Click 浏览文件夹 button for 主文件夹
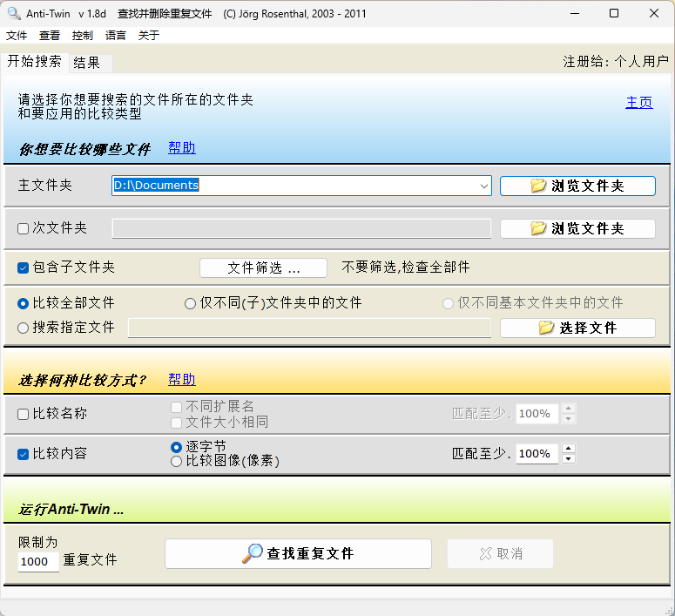 [x=577, y=186]
